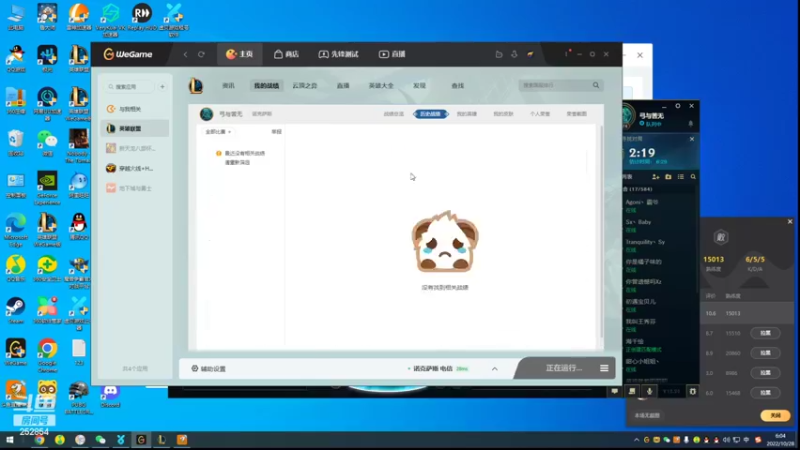Select the highlighted 10.6 score row
Image resolution: width=800 pixels, height=450 pixels.
tap(746, 313)
